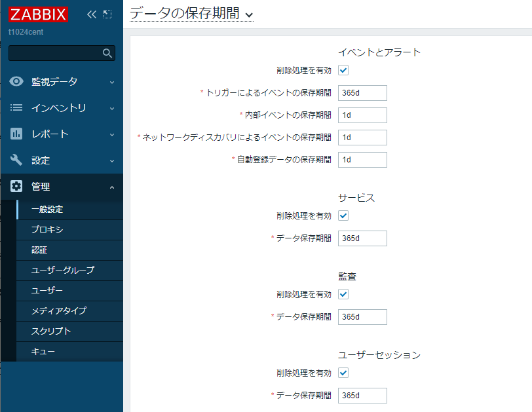Open monitoring data via the eye icon

point(16,81)
